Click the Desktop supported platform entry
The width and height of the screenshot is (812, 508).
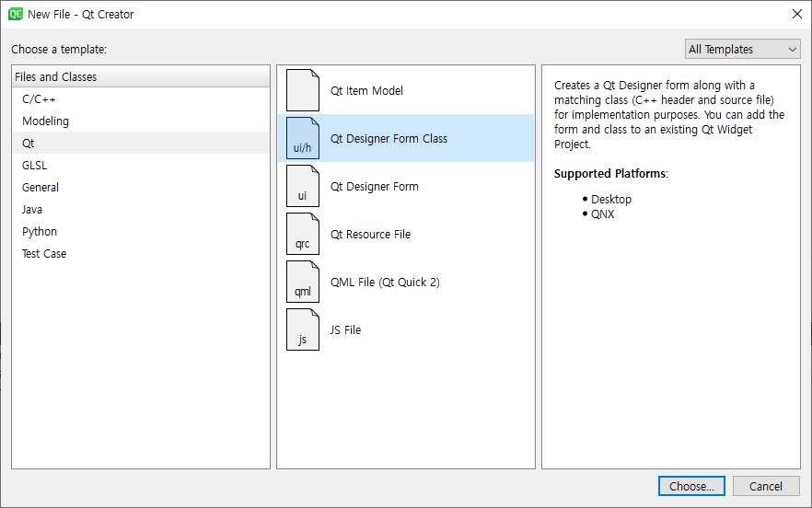click(611, 200)
